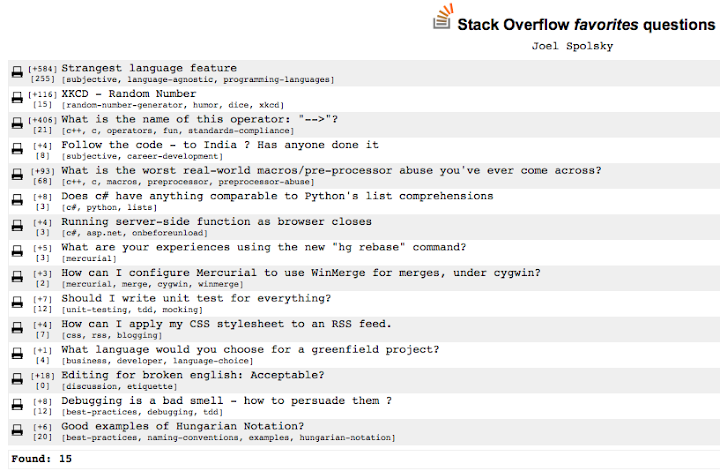Click the "Stack Overflow favorites questions" heading
Viewport: 720px width, 471px height.
(x=585, y=23)
